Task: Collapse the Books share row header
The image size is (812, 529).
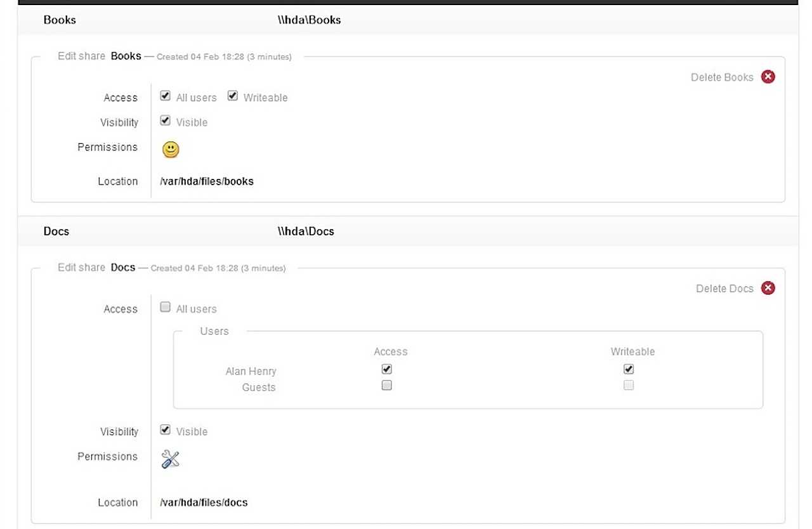Action: [60, 20]
